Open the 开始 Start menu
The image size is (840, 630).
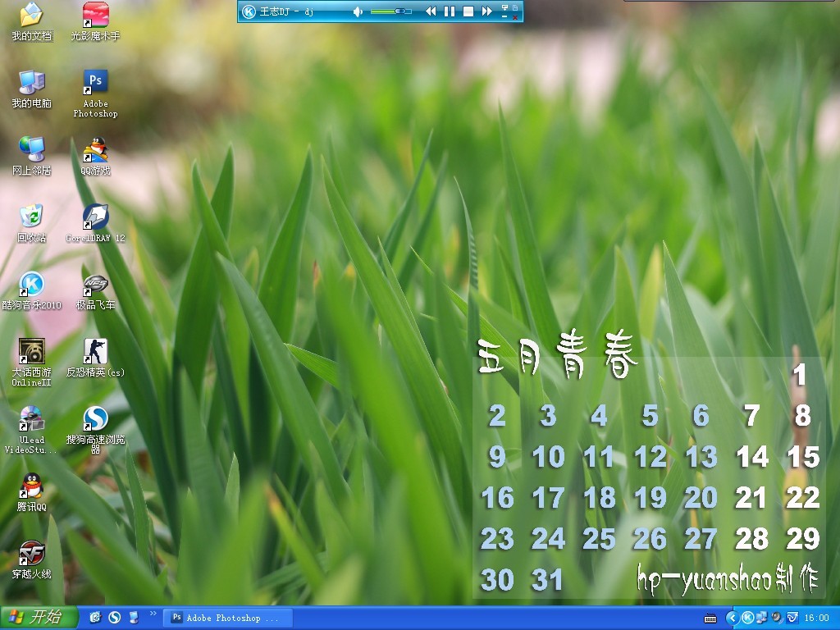(38, 618)
